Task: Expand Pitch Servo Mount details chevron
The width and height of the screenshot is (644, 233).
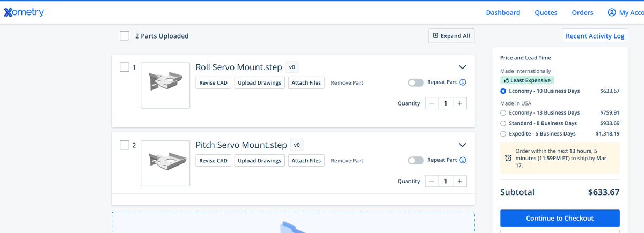Action: [x=463, y=145]
